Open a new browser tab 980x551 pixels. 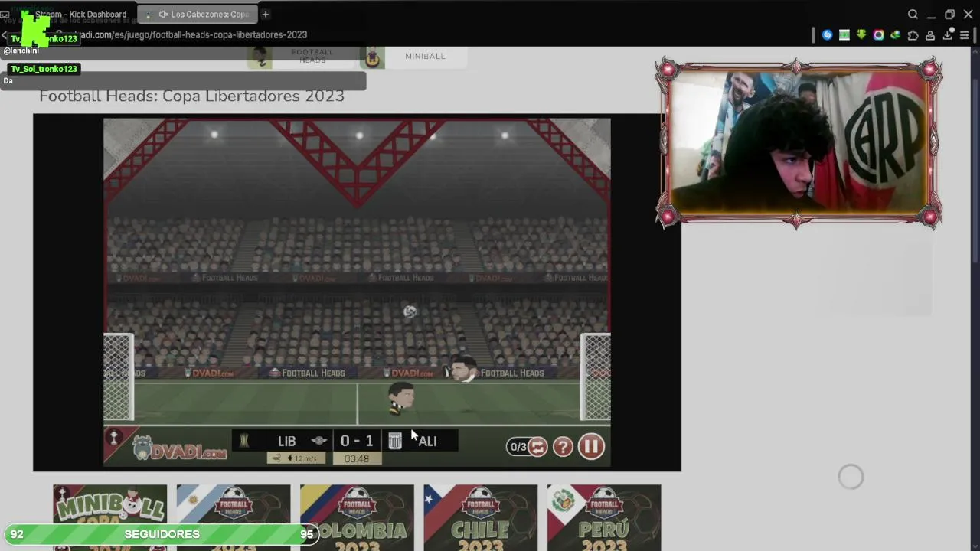(266, 14)
